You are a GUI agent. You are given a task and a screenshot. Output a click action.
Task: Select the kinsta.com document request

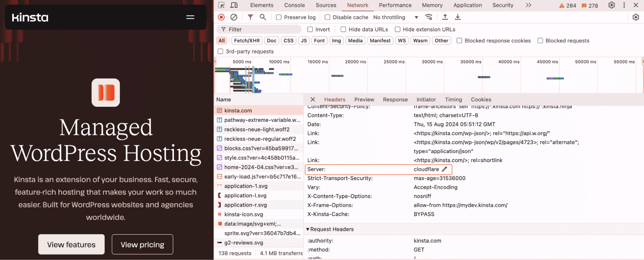pos(259,110)
